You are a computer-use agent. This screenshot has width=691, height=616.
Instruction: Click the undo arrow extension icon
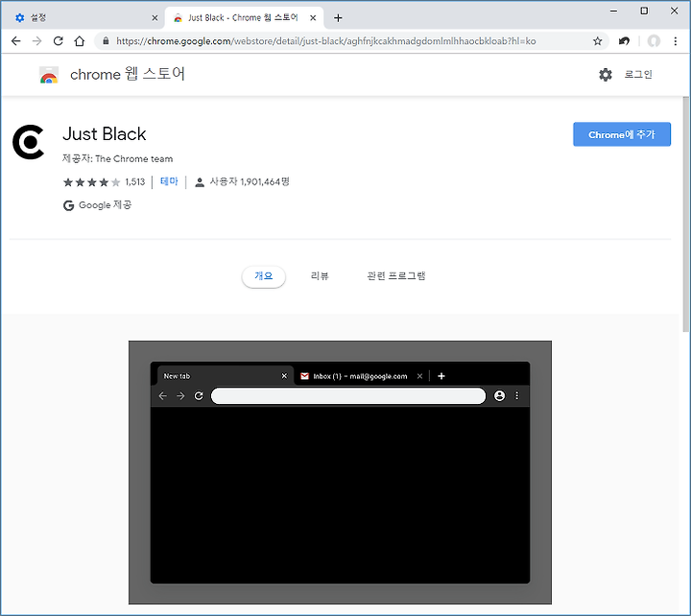[624, 41]
